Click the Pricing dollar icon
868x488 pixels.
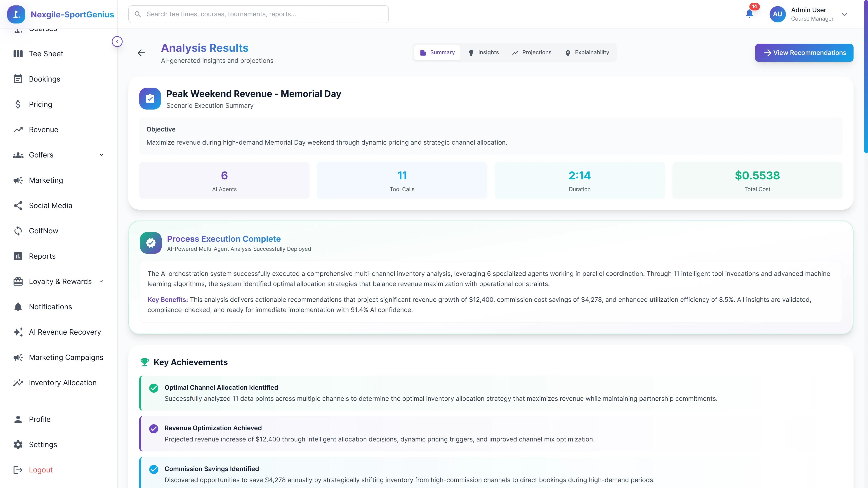18,104
